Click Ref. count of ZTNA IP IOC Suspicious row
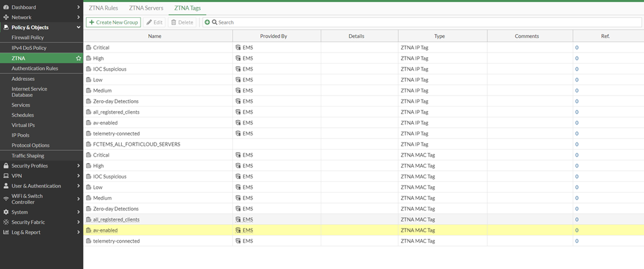 [x=577, y=69]
